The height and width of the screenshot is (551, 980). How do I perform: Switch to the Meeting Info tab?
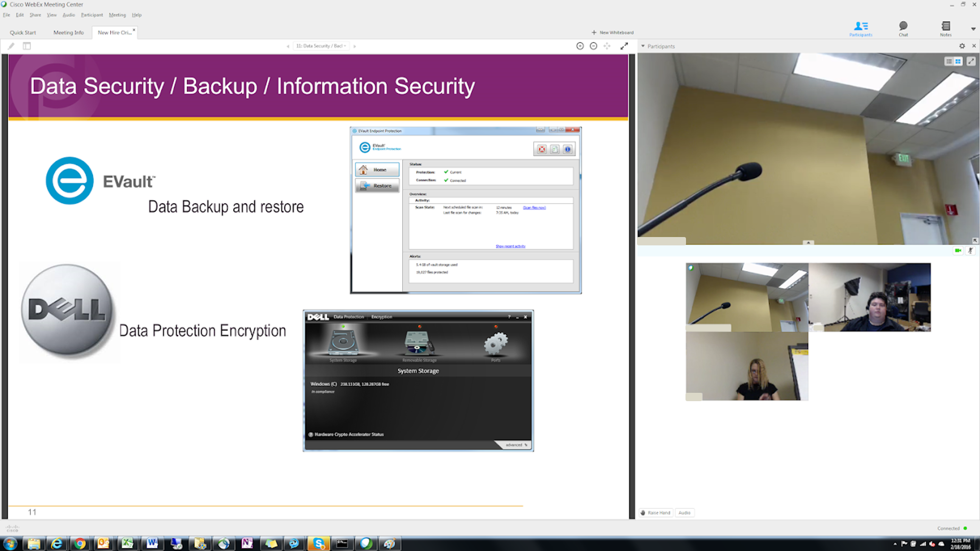click(69, 33)
